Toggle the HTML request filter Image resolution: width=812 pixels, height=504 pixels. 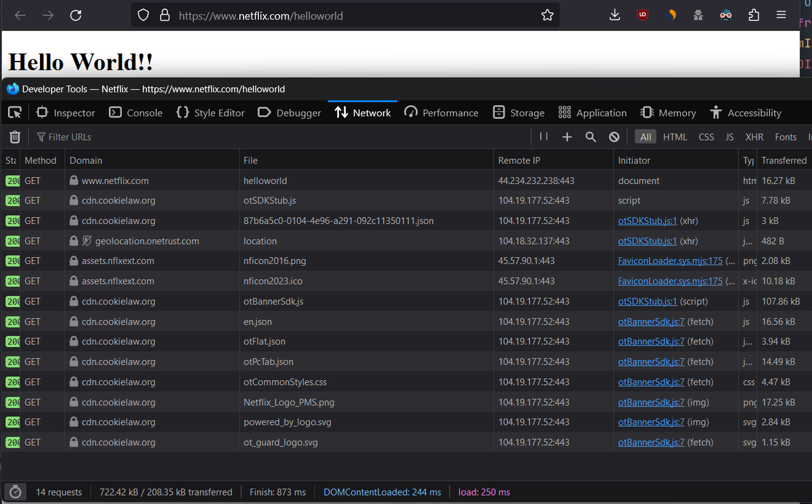675,137
